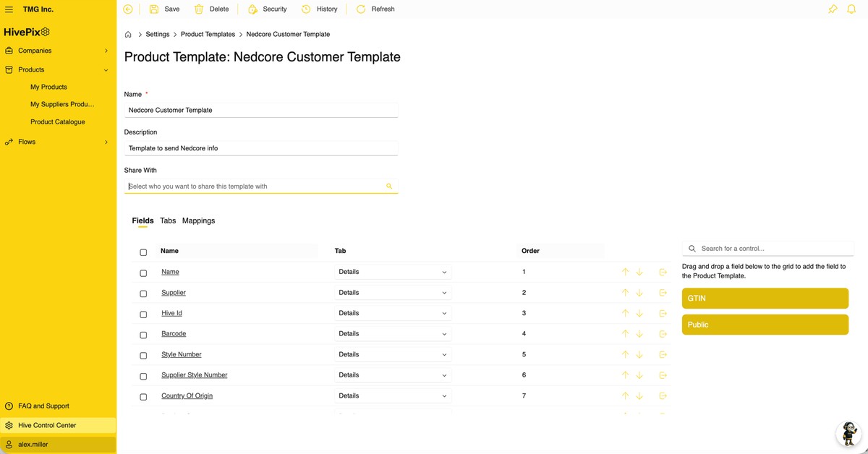The height and width of the screenshot is (454, 868).
Task: Remove Hive Id field using its exit icon
Action: [x=663, y=313]
